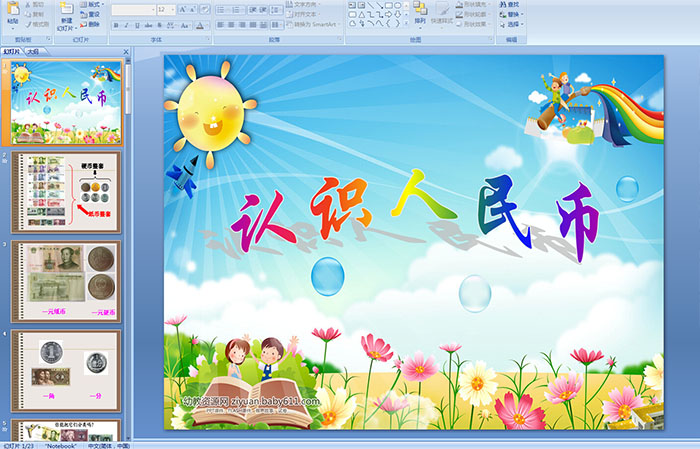This screenshot has height=449, width=700.
Task: Open Shape Effects (形状效果) menu
Action: 472,24
